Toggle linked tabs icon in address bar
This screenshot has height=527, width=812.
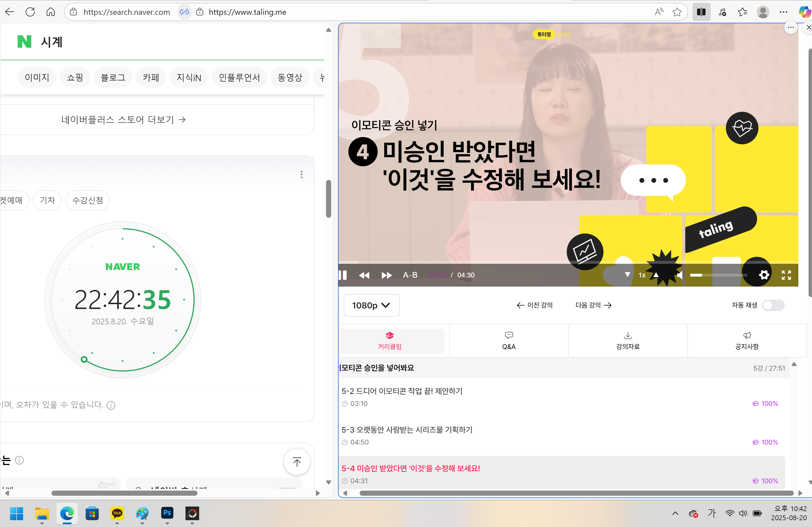(184, 12)
